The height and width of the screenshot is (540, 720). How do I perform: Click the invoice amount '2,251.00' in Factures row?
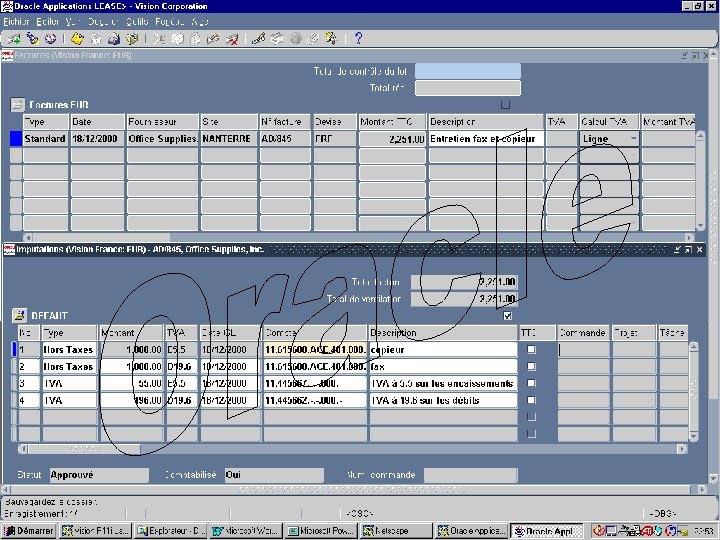coord(392,139)
